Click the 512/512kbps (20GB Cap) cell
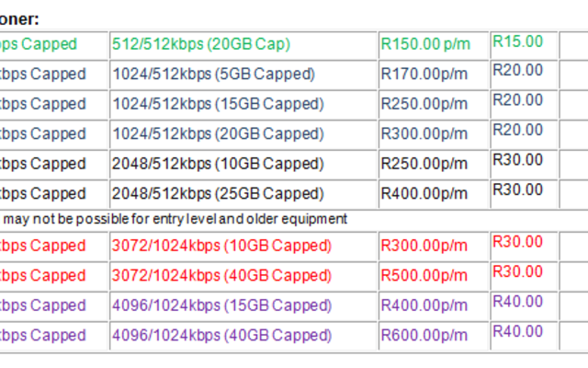This screenshot has height=368, width=588. 199,44
